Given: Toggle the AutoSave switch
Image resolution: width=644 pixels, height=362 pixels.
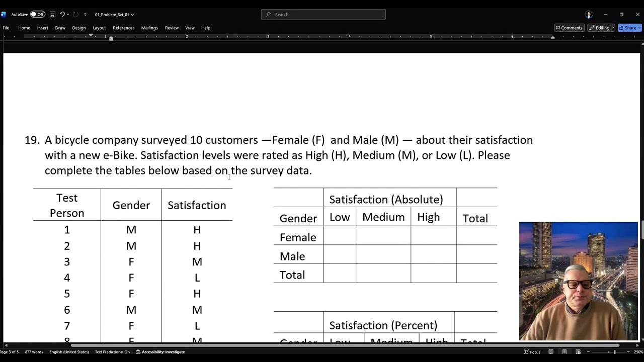Looking at the screenshot, I should click(x=37, y=15).
